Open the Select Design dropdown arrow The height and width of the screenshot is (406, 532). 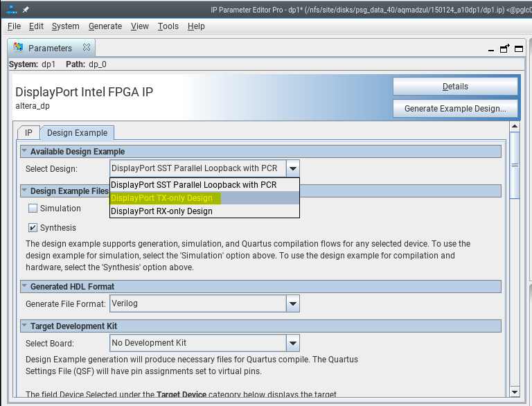293,168
